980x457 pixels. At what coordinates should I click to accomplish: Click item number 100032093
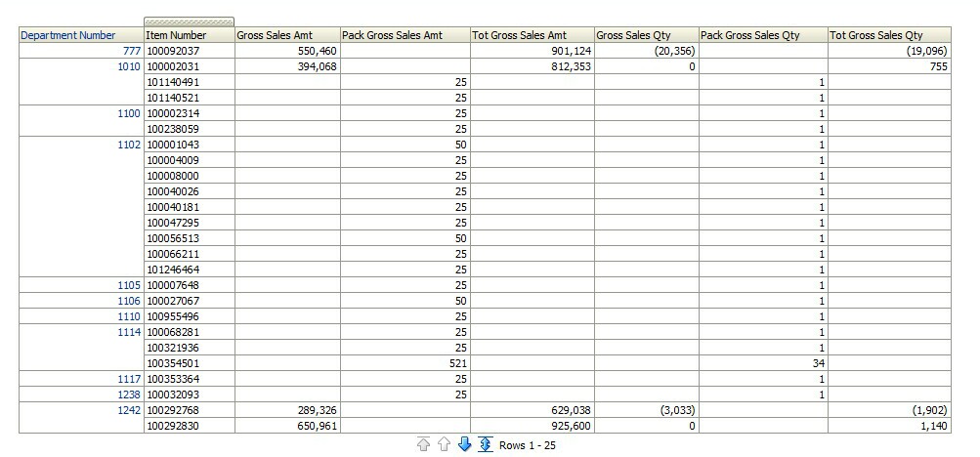(x=173, y=395)
